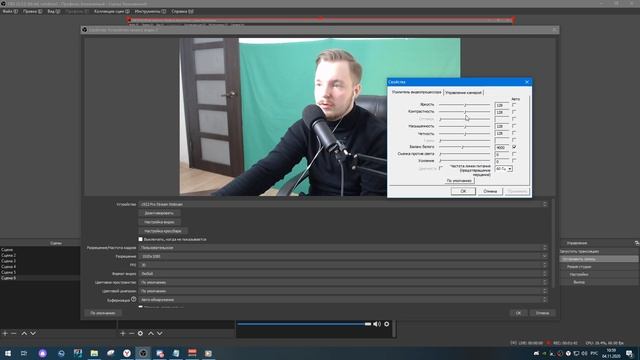This screenshot has height=360, width=640.
Task: Open Task View on the taskbar
Action: point(24,353)
